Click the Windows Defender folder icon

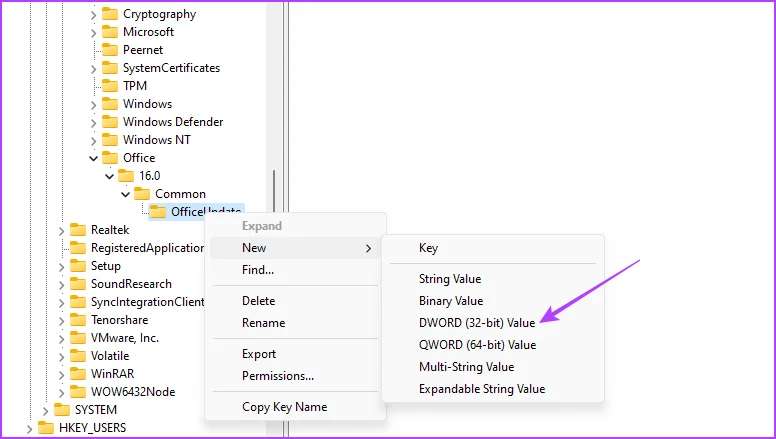[110, 122]
